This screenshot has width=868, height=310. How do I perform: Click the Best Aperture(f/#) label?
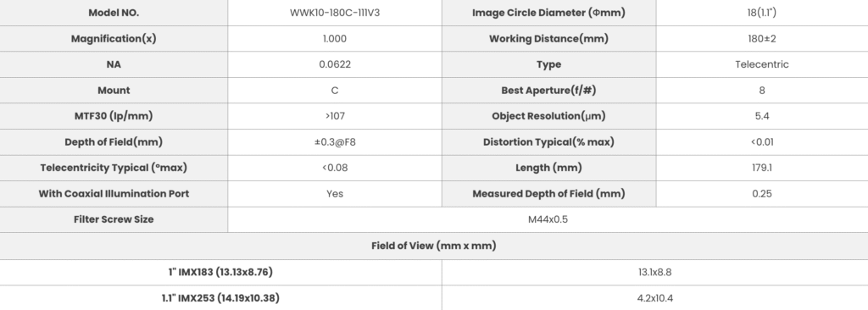[548, 91]
